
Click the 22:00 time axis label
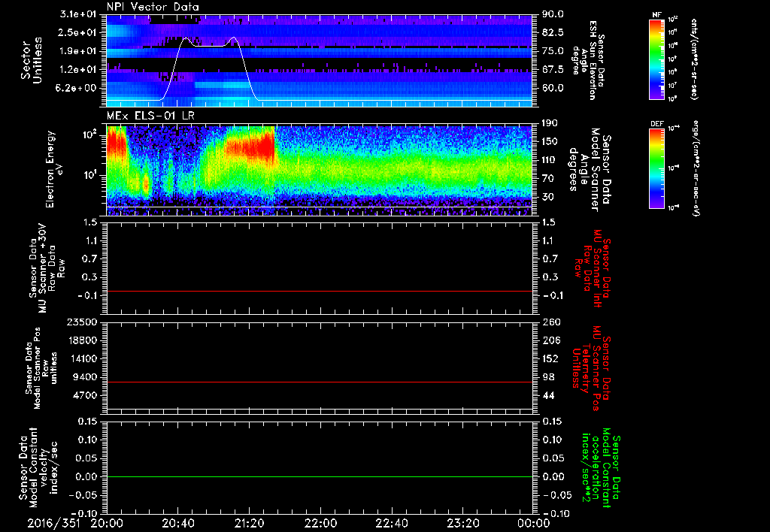tap(320, 523)
